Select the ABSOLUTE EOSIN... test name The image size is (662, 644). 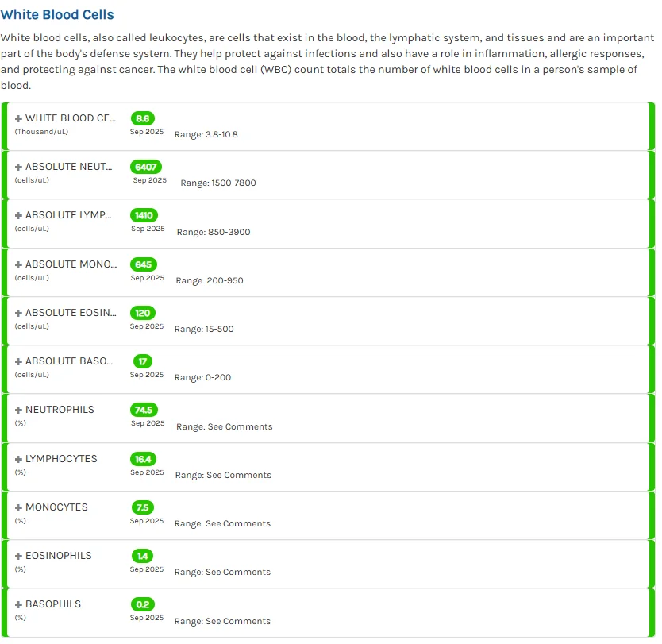pos(71,313)
